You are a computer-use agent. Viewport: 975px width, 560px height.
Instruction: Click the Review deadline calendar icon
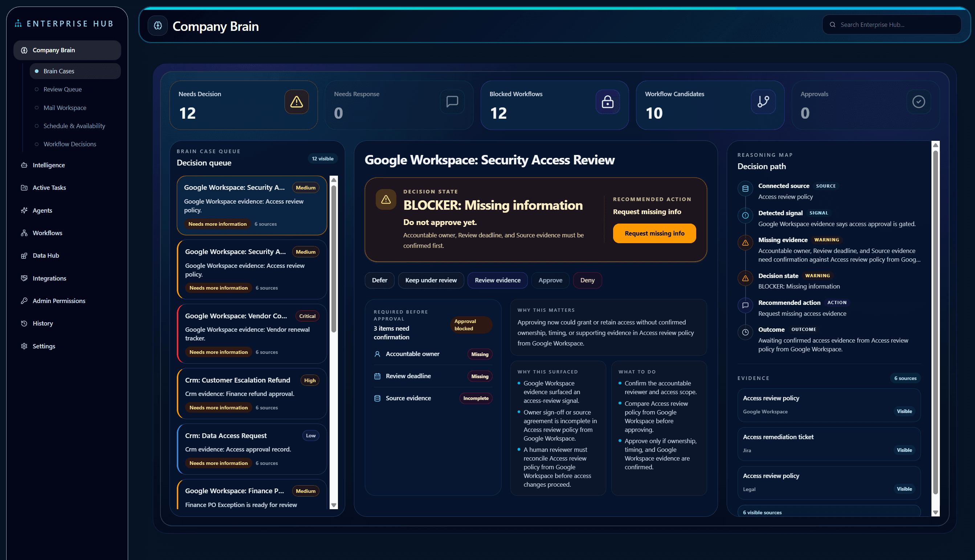pyautogui.click(x=377, y=376)
